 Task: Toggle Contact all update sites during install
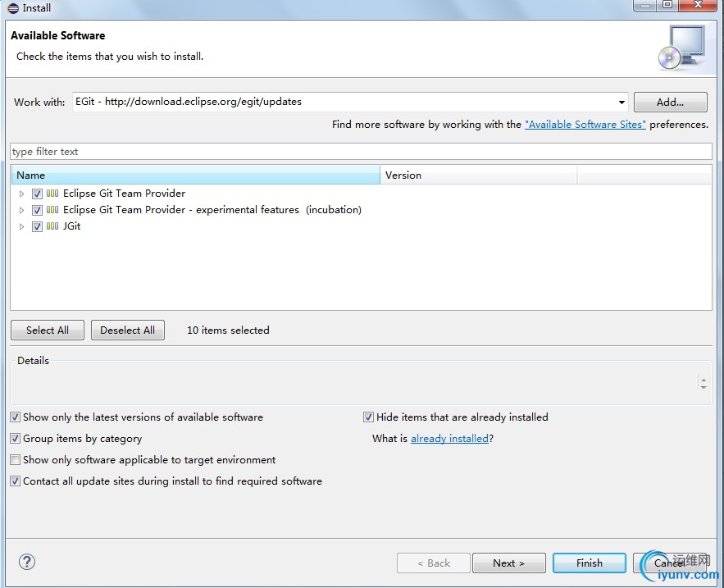[x=16, y=481]
